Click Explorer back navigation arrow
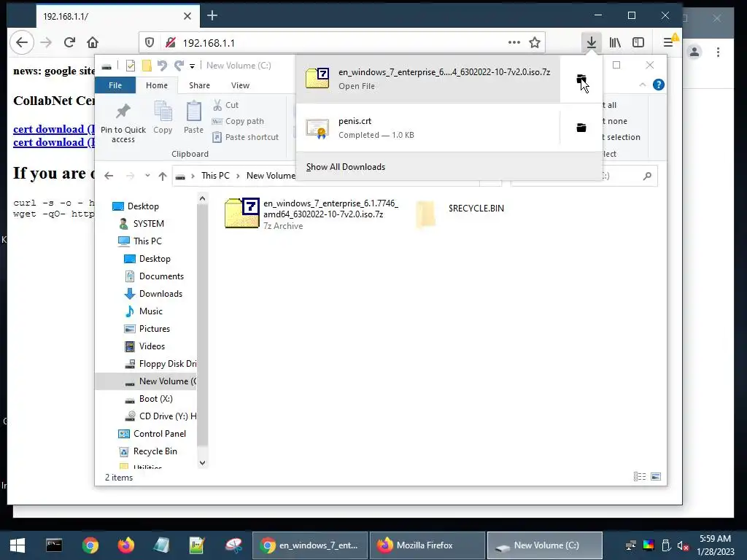Viewport: 747px width, 560px height. [x=109, y=176]
